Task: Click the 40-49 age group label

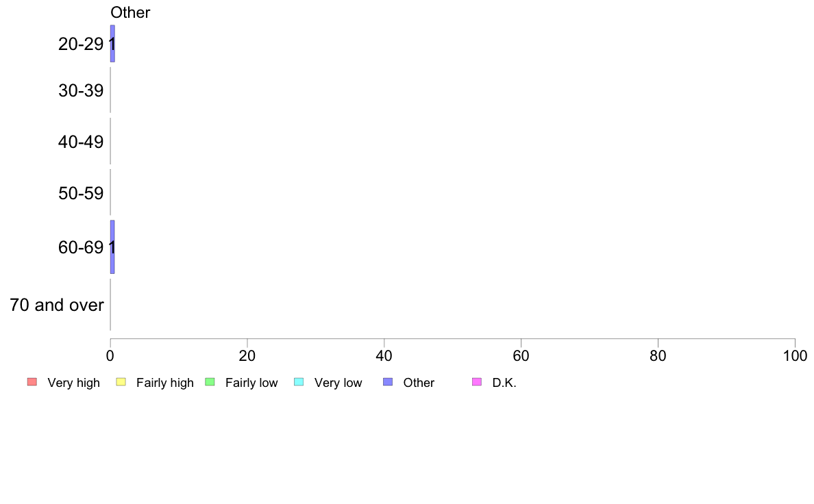Action: [x=81, y=142]
